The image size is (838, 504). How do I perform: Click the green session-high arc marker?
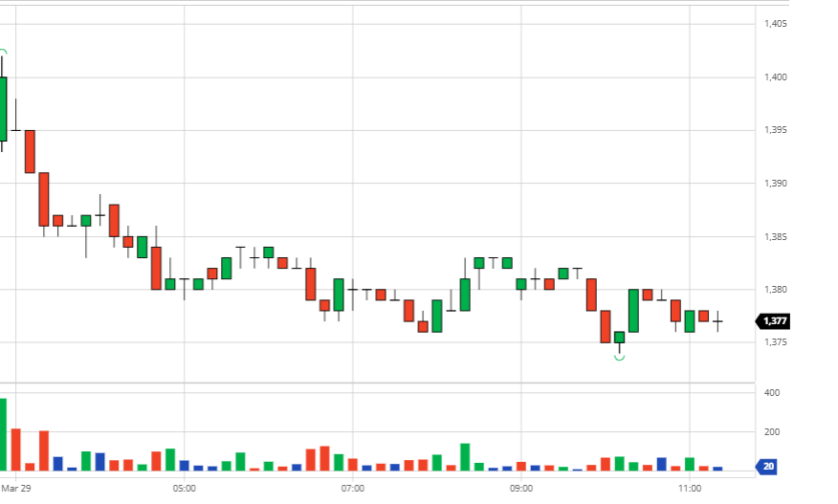coord(3,53)
